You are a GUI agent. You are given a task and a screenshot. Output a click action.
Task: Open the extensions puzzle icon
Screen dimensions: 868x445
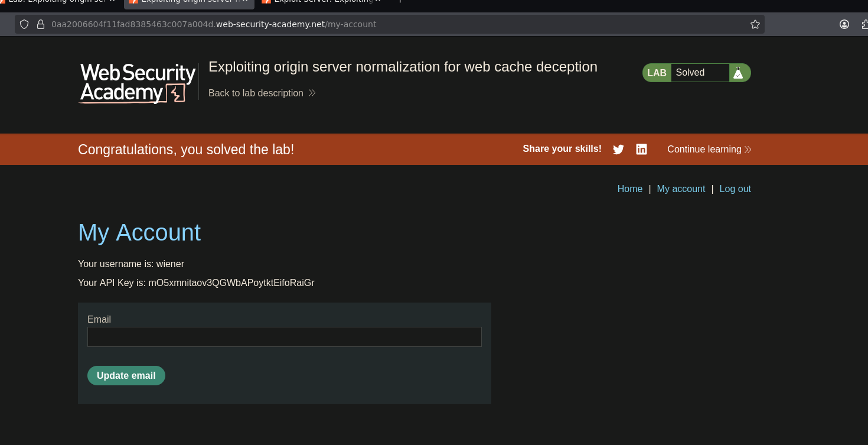pyautogui.click(x=865, y=24)
